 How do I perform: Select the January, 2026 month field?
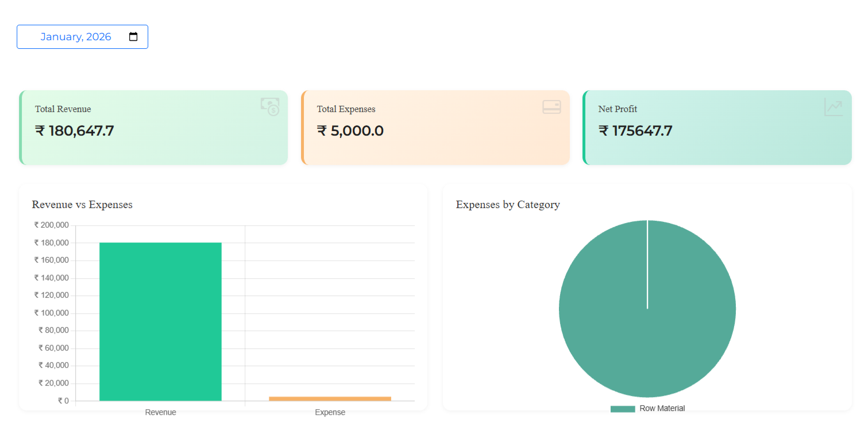pos(82,37)
